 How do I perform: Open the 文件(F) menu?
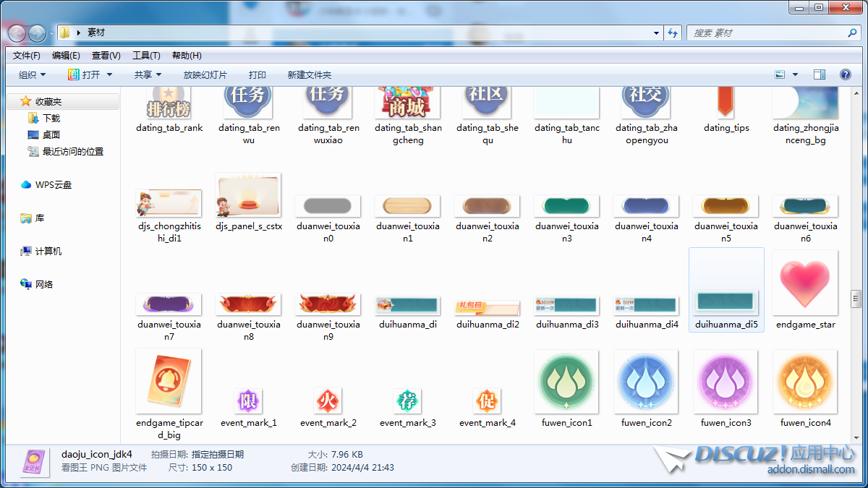tap(27, 56)
